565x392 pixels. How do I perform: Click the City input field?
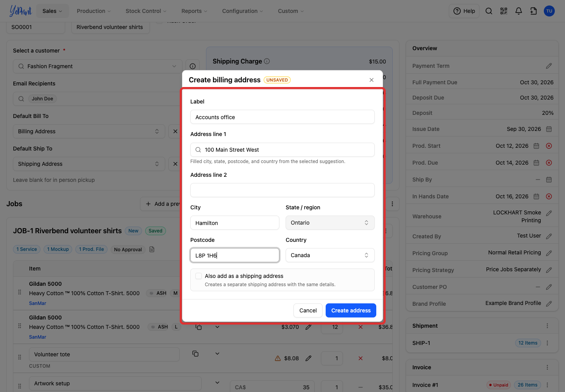point(235,223)
